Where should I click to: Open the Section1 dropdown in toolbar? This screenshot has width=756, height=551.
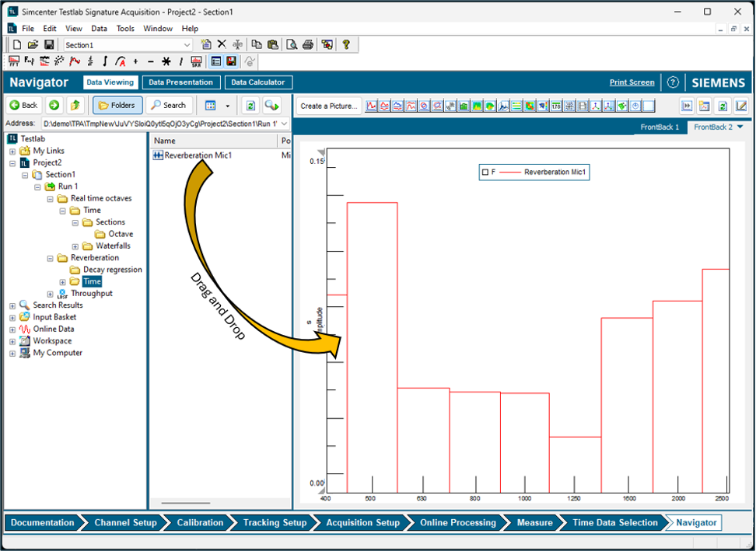click(187, 45)
